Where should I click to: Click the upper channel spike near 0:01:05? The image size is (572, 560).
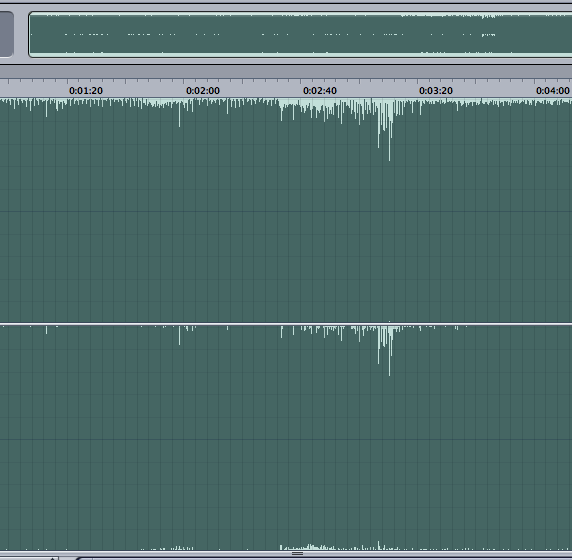(x=46, y=109)
